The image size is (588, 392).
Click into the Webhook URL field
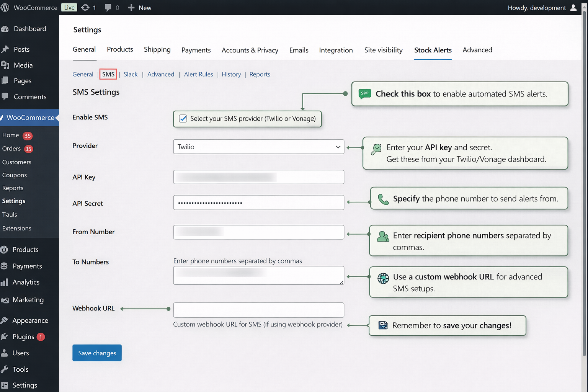[258, 310]
